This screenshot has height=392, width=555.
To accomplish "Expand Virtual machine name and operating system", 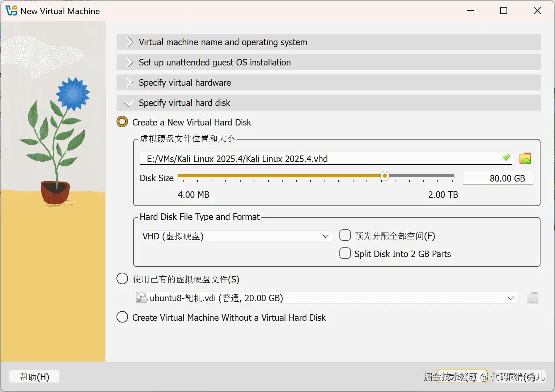I will pos(329,42).
